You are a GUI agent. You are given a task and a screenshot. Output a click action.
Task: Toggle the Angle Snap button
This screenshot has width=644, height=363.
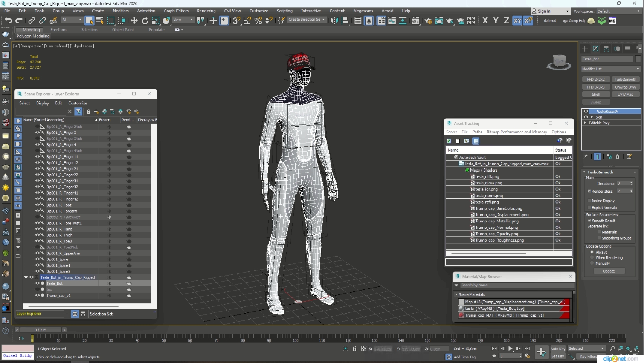click(247, 20)
